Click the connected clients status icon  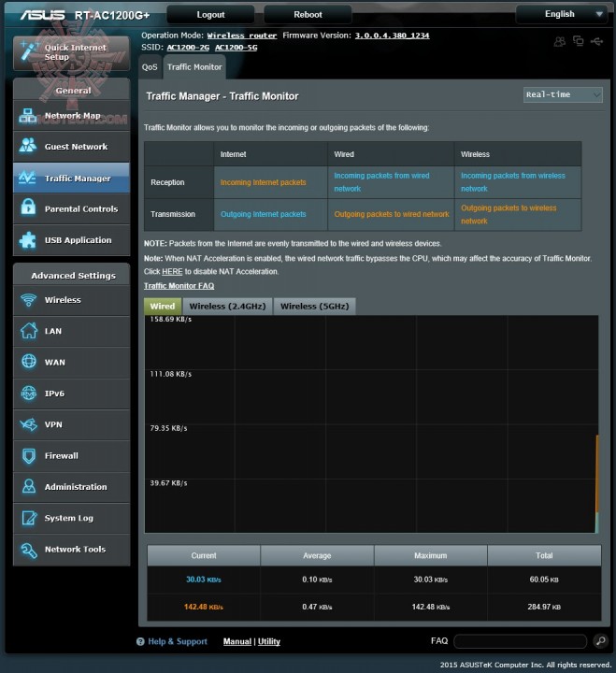(559, 42)
